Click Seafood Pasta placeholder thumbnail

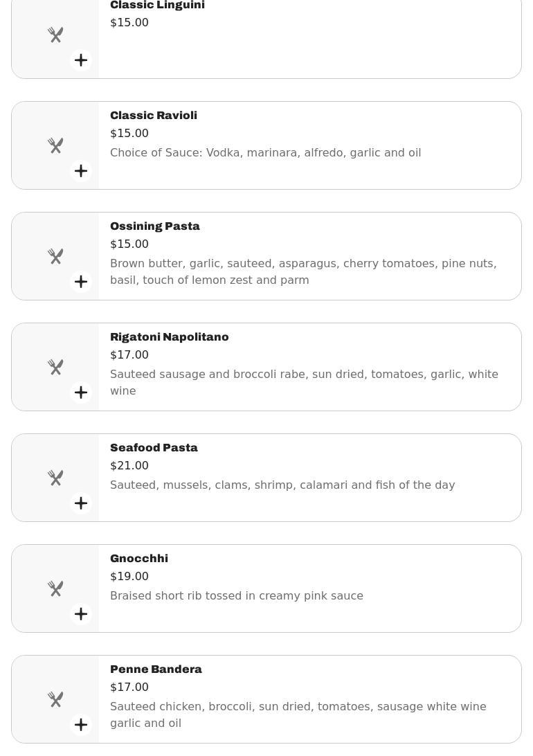coord(55,478)
